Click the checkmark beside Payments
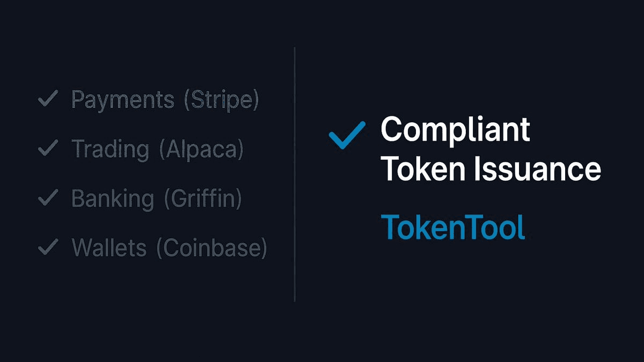 click(48, 99)
